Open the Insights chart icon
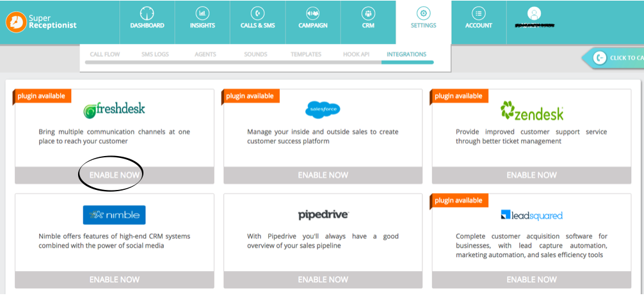Screen dimensions: 644x298 202,13
